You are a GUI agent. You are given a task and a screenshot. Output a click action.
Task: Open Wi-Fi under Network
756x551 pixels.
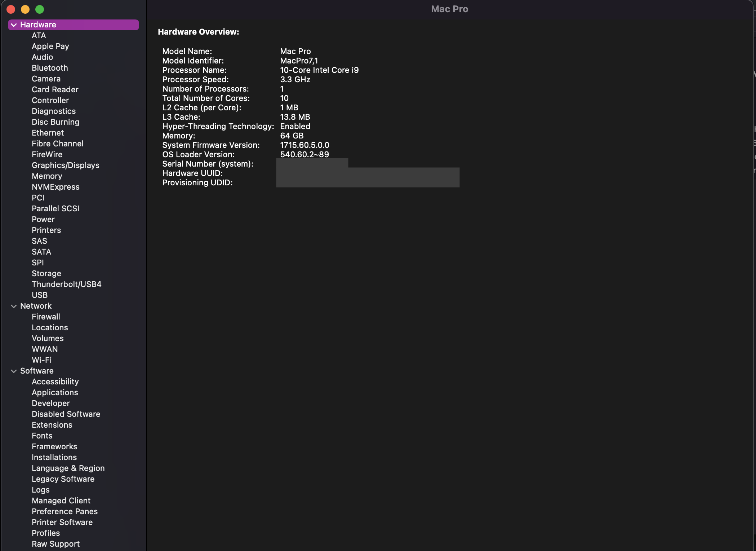click(x=41, y=360)
